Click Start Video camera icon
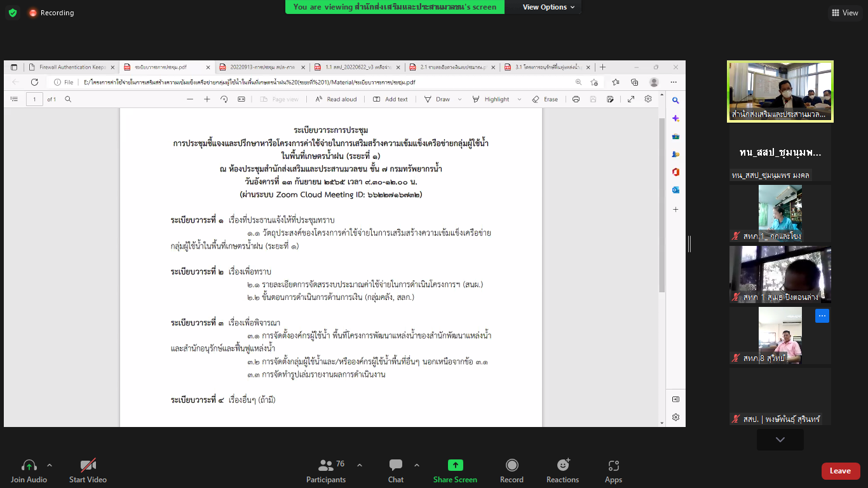This screenshot has height=488, width=868. click(88, 466)
